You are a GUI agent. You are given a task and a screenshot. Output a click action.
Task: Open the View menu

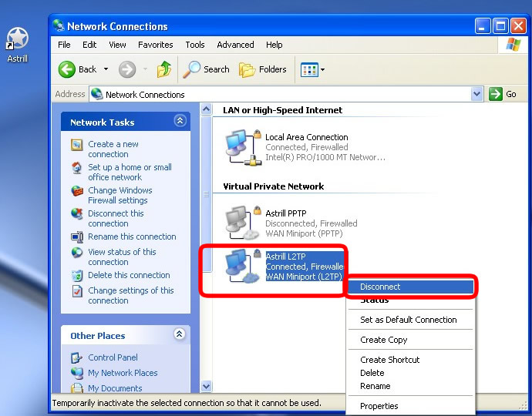(117, 45)
